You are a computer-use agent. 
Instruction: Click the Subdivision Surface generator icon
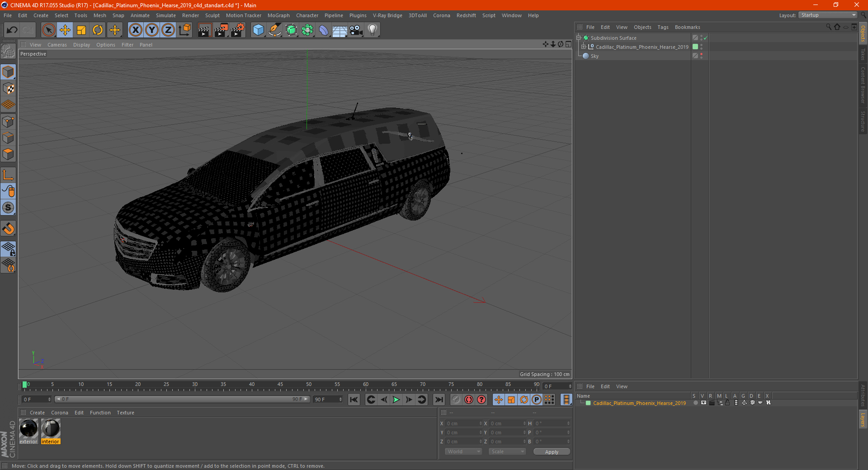tap(291, 30)
